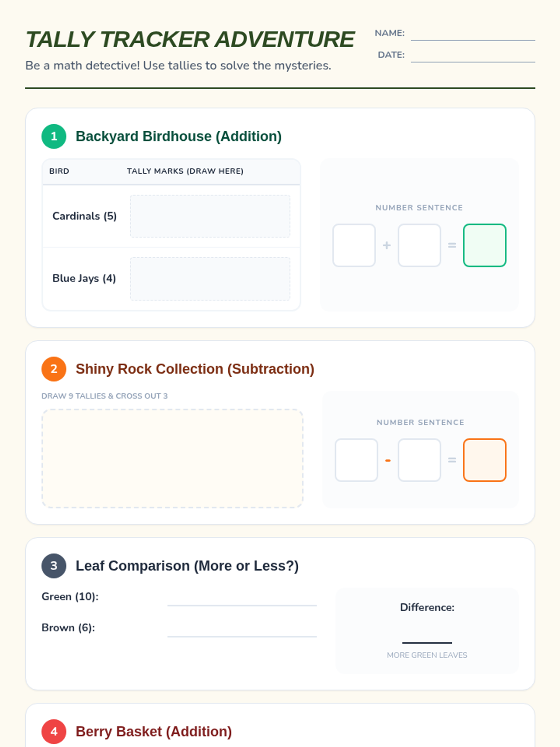Click the orange number 2 badge
This screenshot has height=747, width=560.
pos(54,369)
